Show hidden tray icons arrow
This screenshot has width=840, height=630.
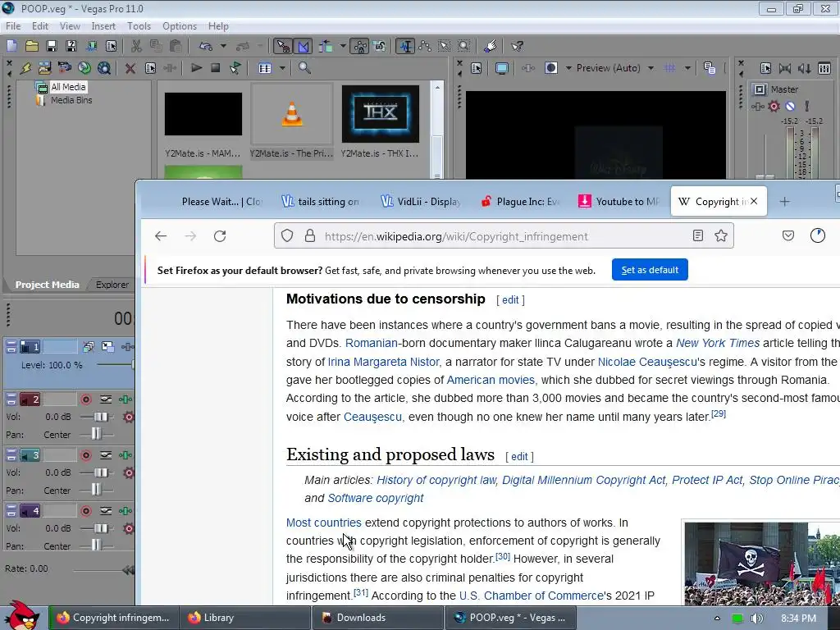click(717, 618)
